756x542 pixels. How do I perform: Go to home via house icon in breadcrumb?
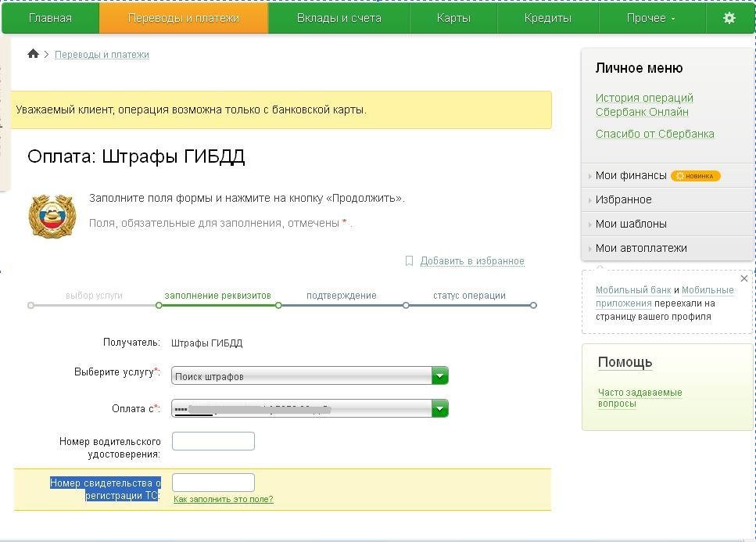(x=34, y=53)
